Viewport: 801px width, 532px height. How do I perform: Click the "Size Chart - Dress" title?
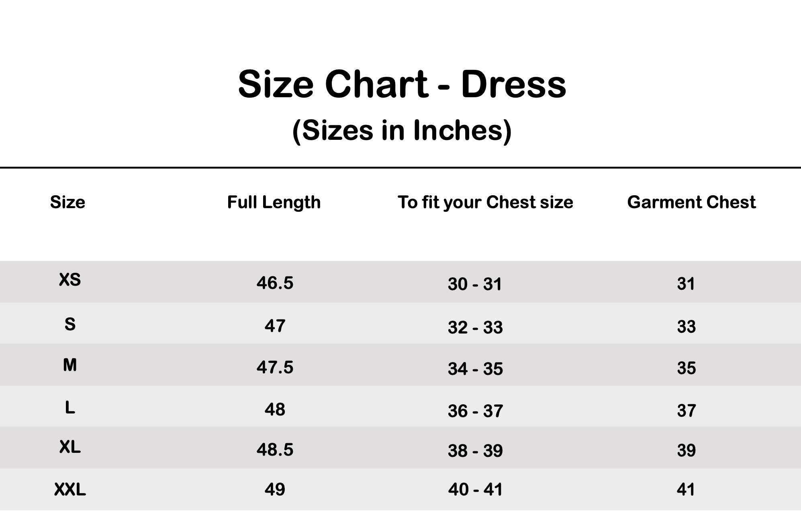[402, 84]
